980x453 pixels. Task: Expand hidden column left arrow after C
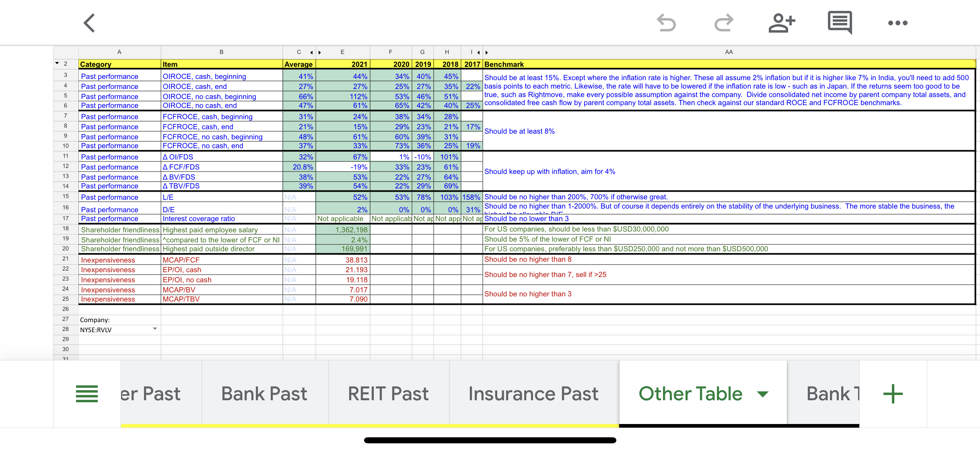[311, 52]
